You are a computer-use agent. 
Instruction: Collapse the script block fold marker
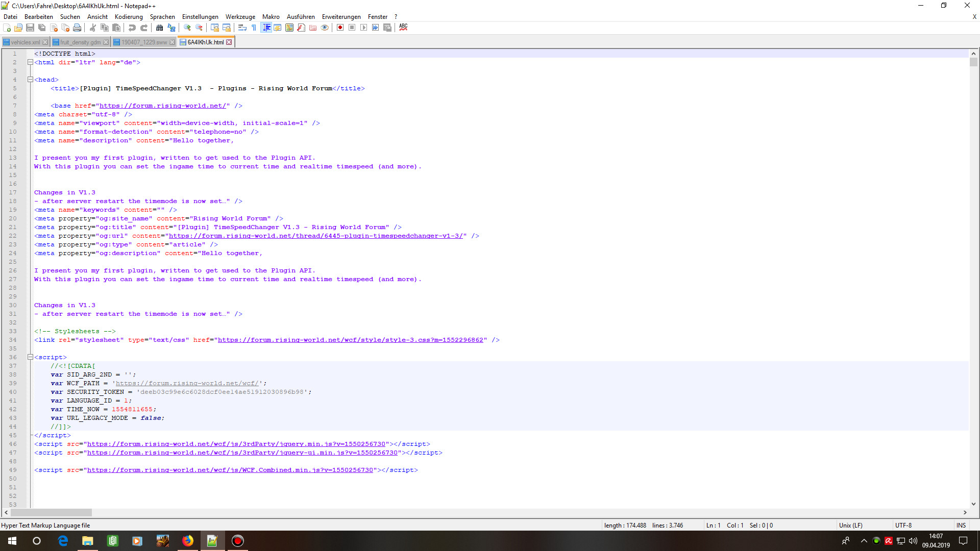pyautogui.click(x=30, y=357)
